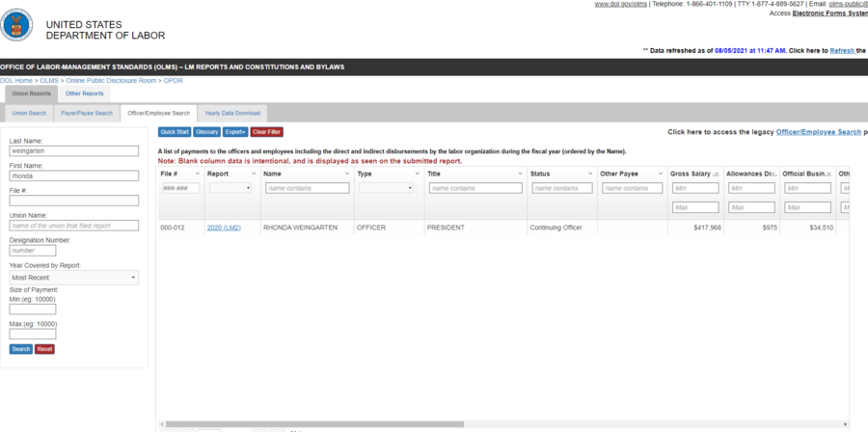
Task: Click the First Name field containing rhonda
Action: click(x=74, y=175)
